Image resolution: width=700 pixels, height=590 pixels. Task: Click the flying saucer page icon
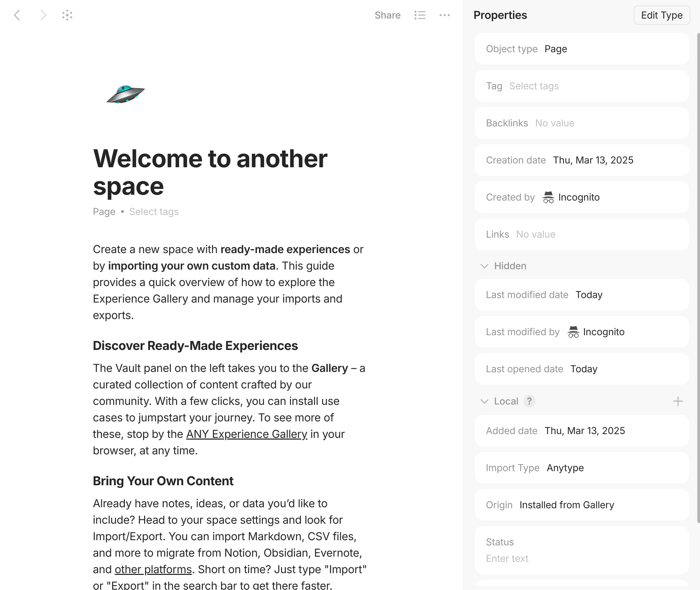[126, 94]
